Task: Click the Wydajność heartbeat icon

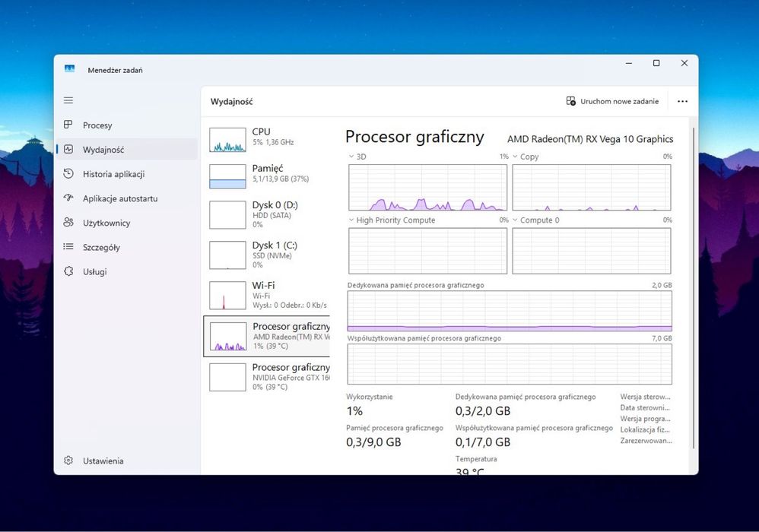Action: [68, 150]
